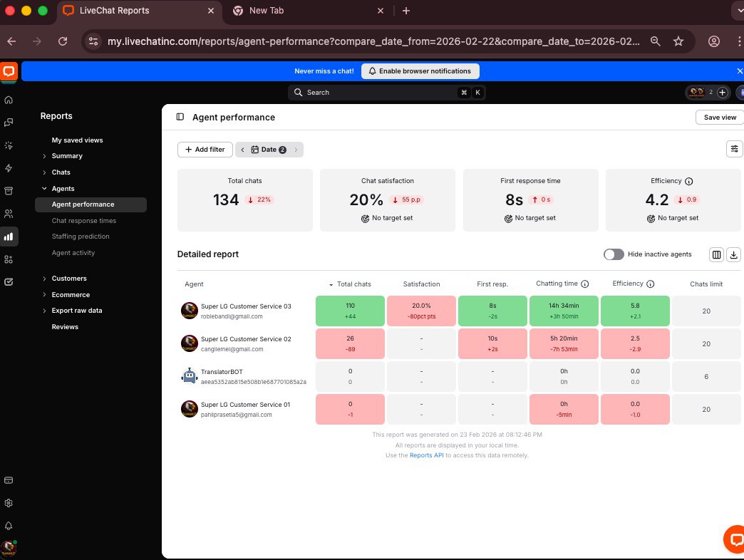This screenshot has height=560, width=744.
Task: Open the notifications bell in left rail
Action: click(9, 526)
